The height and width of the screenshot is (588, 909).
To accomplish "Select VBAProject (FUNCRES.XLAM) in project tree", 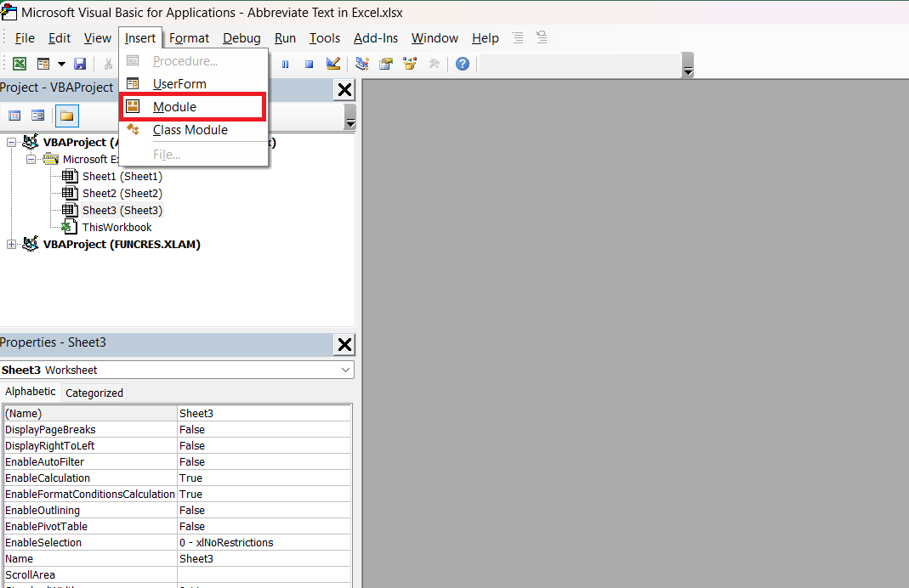I will 122,244.
